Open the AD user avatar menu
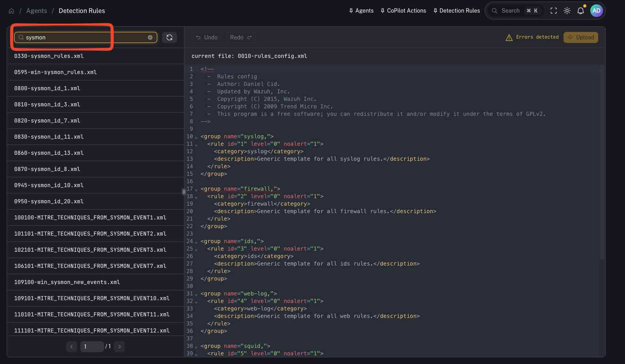The width and height of the screenshot is (625, 364). pyautogui.click(x=597, y=11)
